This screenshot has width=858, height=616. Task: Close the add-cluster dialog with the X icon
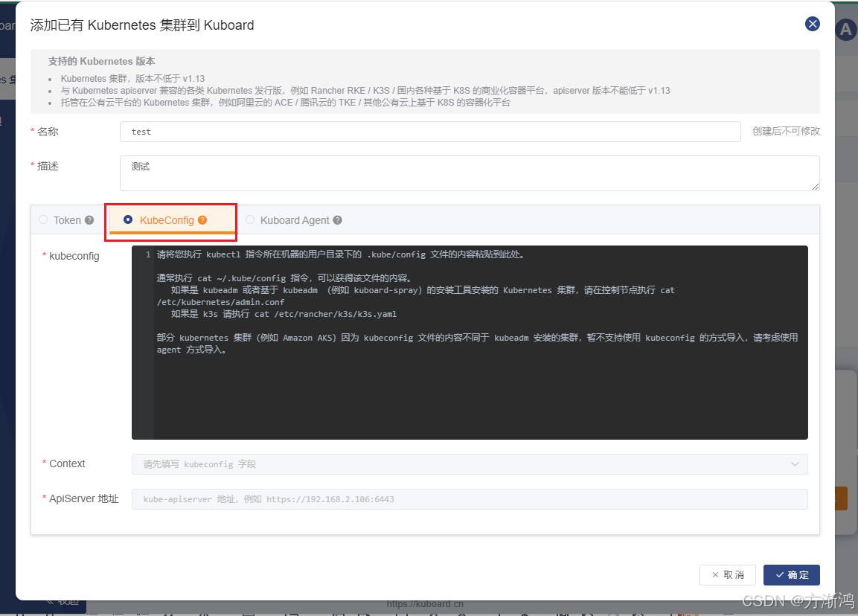point(812,24)
